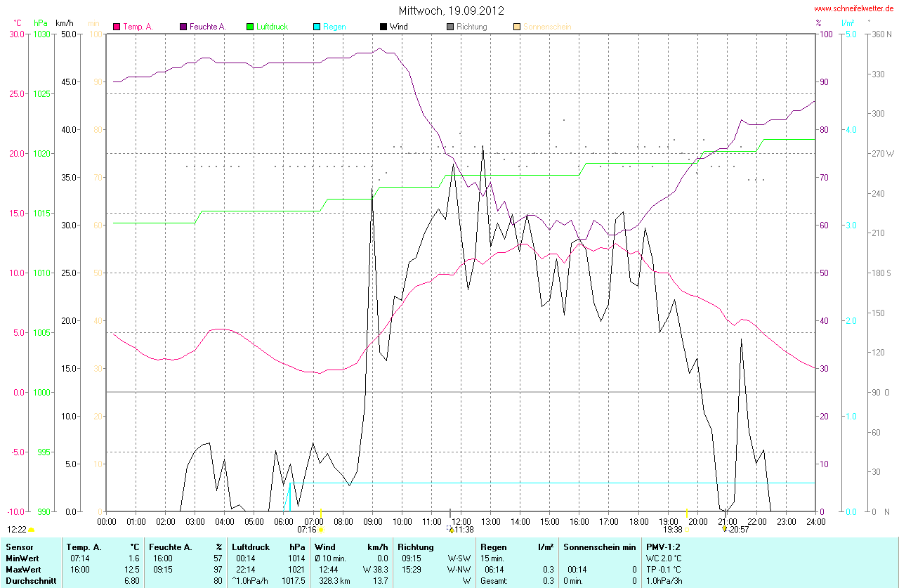Click the 06:14 rain time
Viewport: 899px width, 588px height.
pyautogui.click(x=494, y=570)
